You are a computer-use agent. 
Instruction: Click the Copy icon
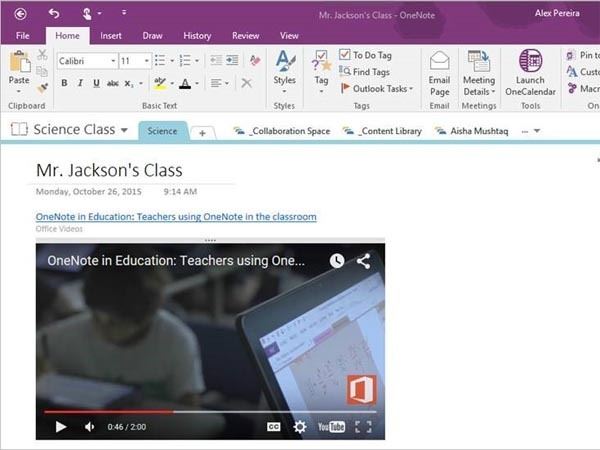(42, 72)
